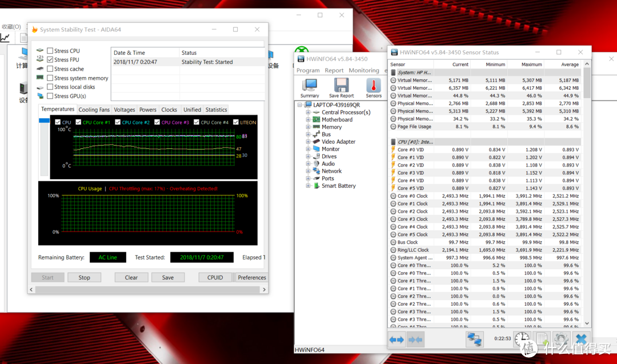This screenshot has height=364, width=617.
Task: Open CPUID from AIDA64 window
Action: coord(215,277)
